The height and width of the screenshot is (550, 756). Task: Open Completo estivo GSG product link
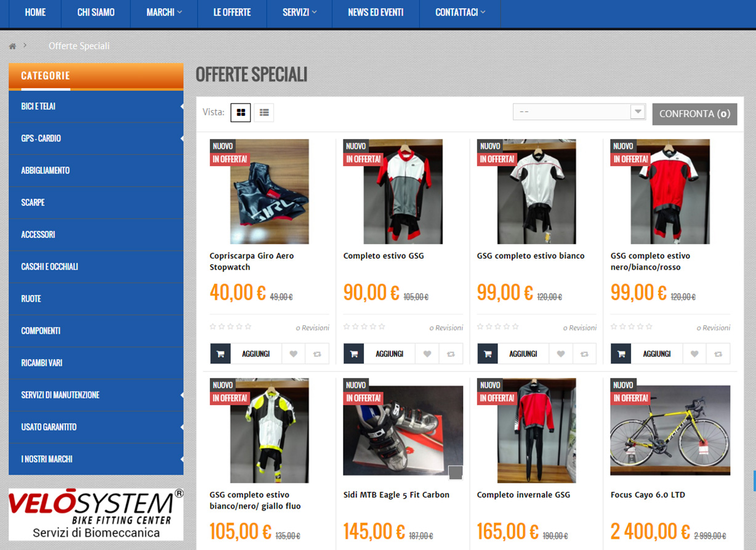(x=384, y=256)
